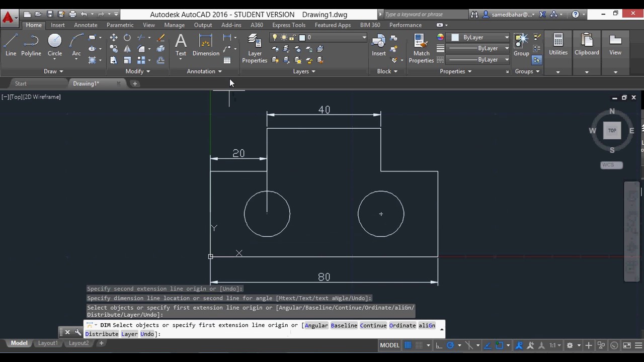Open Layer Properties manager
Screen dimensions: 644x362
pos(255,49)
